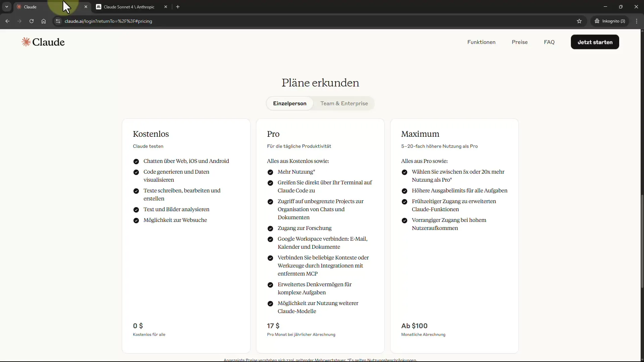Click checkmark beside unbegrenzte Projects feature
644x362 pixels.
tap(270, 202)
